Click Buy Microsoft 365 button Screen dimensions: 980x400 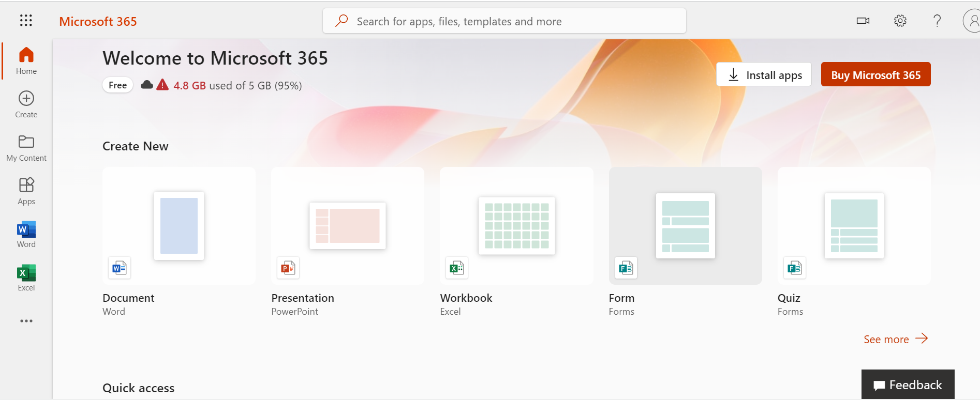point(875,75)
